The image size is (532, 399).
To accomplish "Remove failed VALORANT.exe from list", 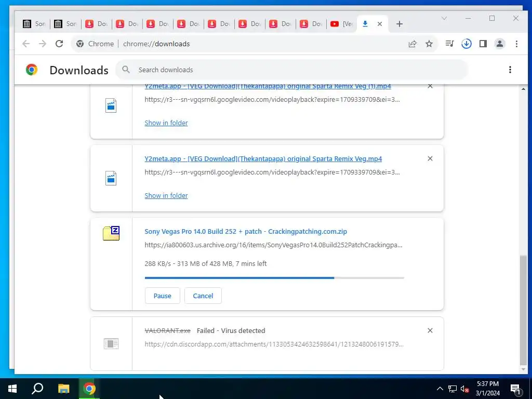I will (430, 330).
